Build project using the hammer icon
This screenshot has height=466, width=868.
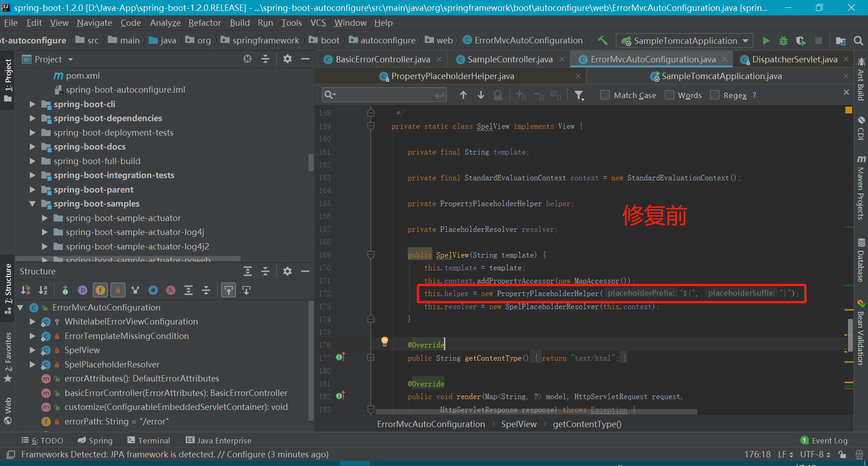[603, 41]
